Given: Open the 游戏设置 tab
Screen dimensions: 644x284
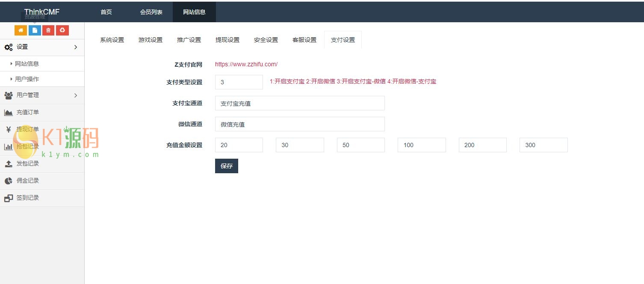Looking at the screenshot, I should click(x=151, y=40).
